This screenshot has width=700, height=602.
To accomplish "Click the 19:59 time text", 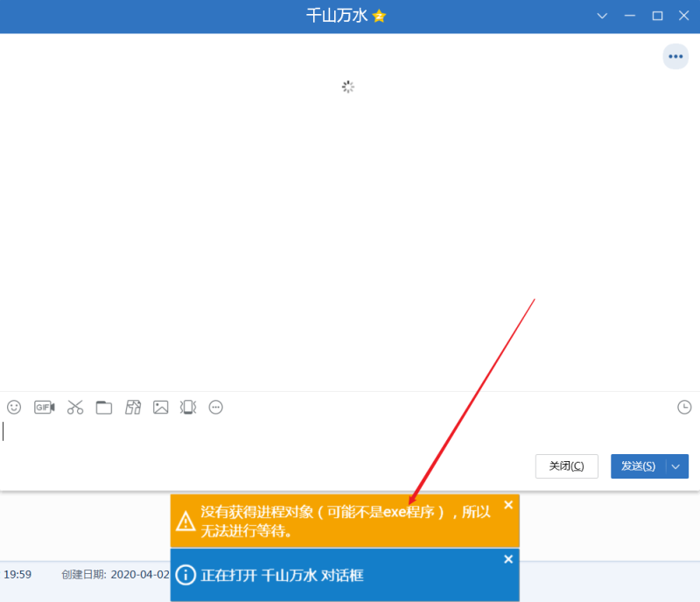I will (17, 574).
